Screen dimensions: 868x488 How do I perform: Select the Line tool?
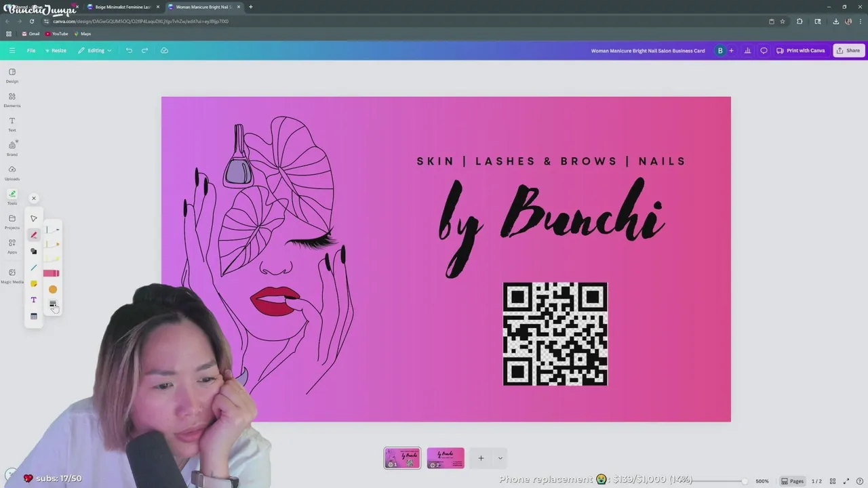pos(34,268)
